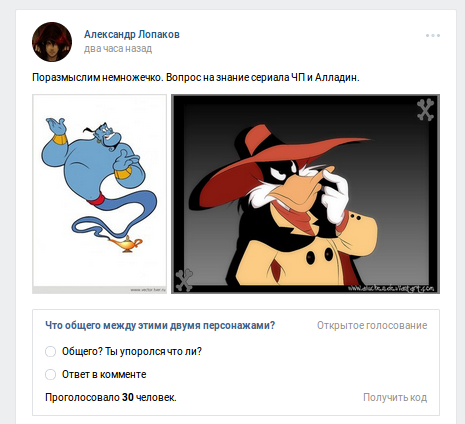465x424 pixels.
Task: Select the radio button for "Ответ в комменте"
Action: point(50,375)
